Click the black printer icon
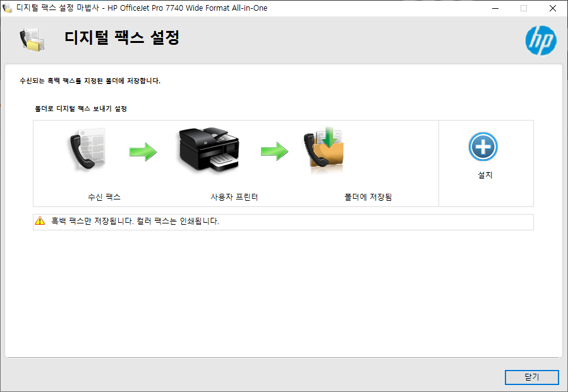Image resolution: width=568 pixels, height=392 pixels. point(209,149)
